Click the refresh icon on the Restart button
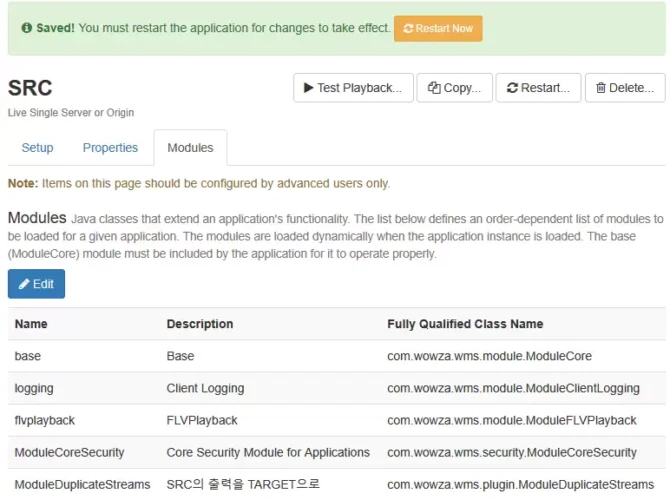 point(512,88)
